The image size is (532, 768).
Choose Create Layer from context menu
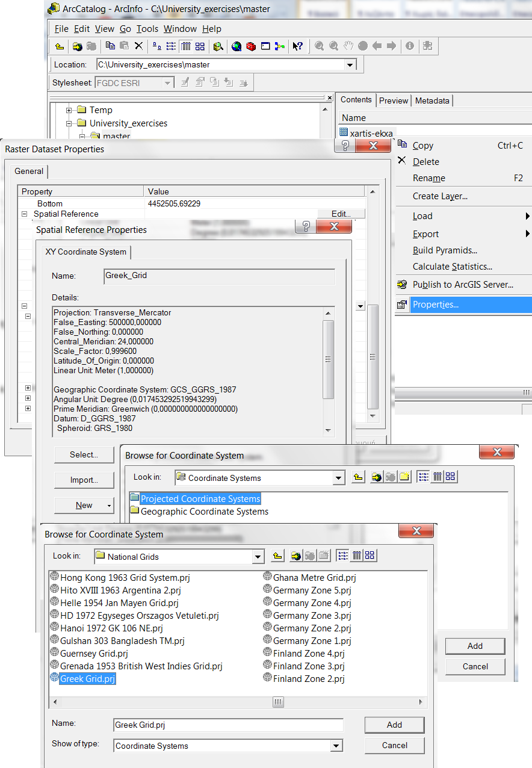click(x=440, y=196)
